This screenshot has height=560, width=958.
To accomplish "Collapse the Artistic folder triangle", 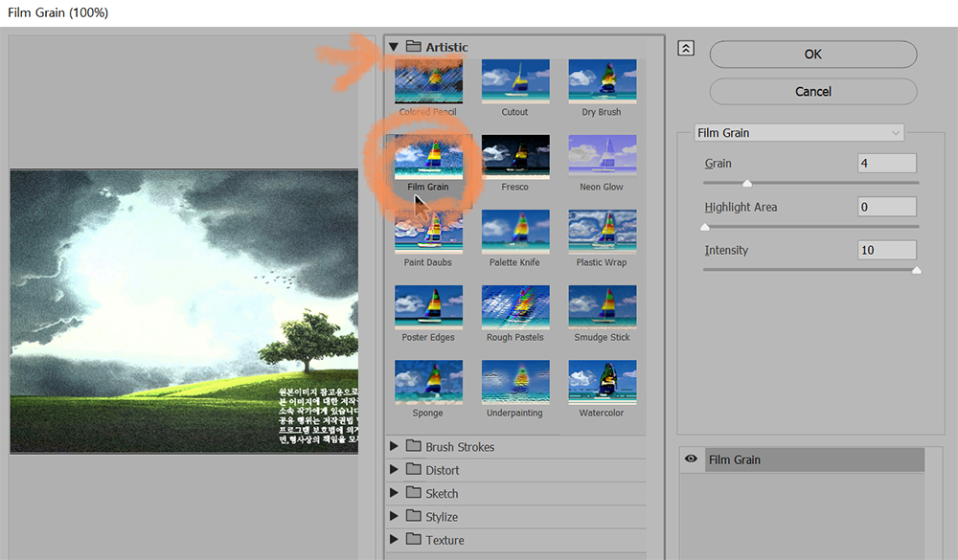I will (x=394, y=47).
